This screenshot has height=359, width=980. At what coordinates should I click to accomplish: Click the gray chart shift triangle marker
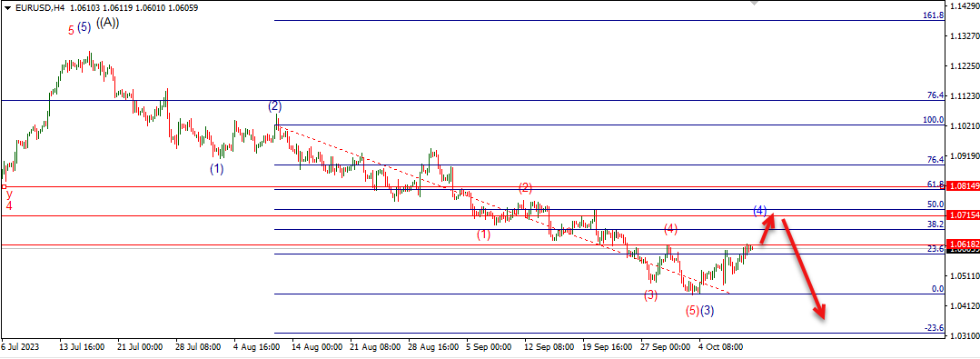pyautogui.click(x=755, y=3)
